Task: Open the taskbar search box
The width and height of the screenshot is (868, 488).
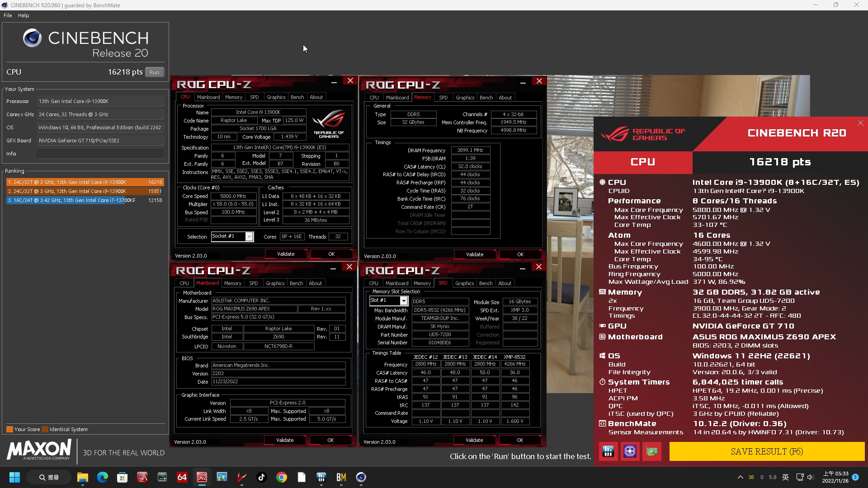Action: 49,477
